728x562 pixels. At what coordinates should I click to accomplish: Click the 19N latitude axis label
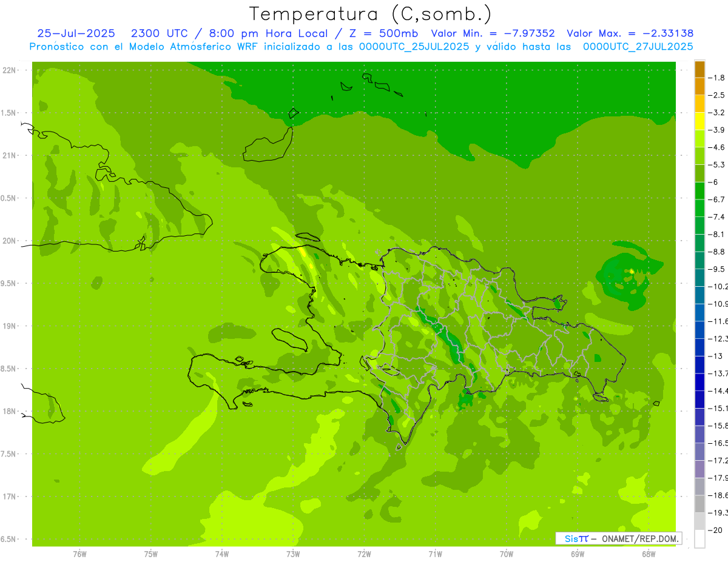[x=10, y=326]
